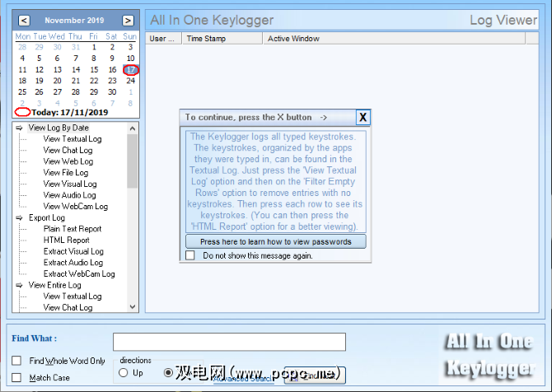Image resolution: width=552 pixels, height=392 pixels.
Task: Select date 24 in the calendar
Action: point(131,81)
